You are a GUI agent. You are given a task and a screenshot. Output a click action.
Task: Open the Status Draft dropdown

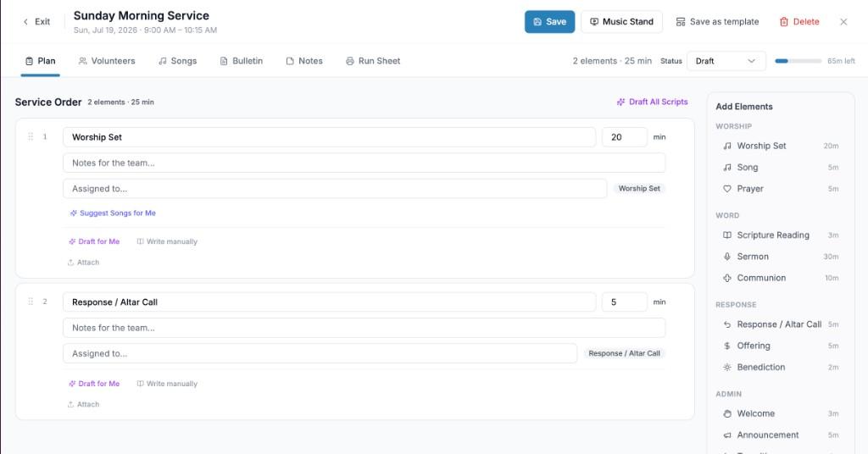[x=726, y=61]
